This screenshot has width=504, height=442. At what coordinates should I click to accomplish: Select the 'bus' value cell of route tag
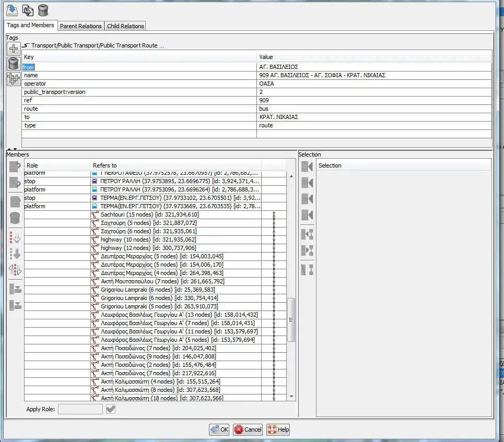click(x=374, y=109)
